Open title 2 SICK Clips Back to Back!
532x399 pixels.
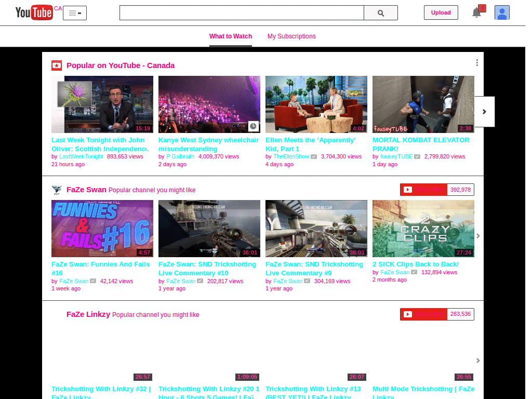point(416,264)
